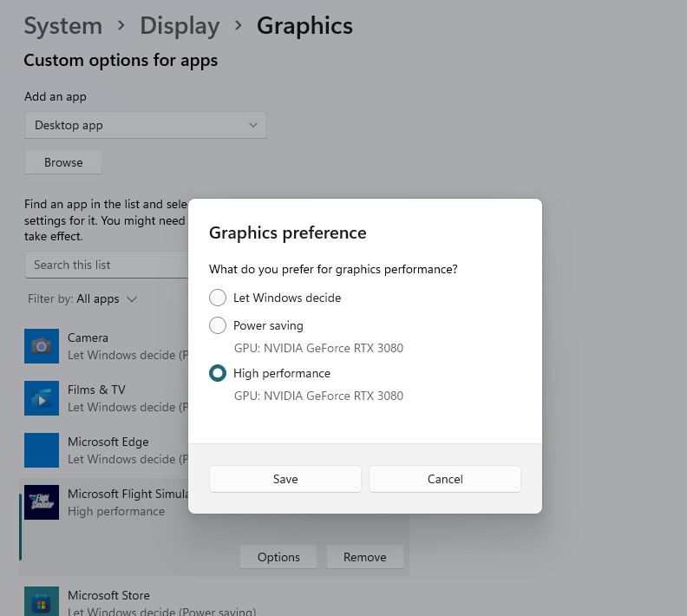The image size is (687, 616).
Task: Expand the Filter by All apps dropdown
Action: pyautogui.click(x=82, y=299)
